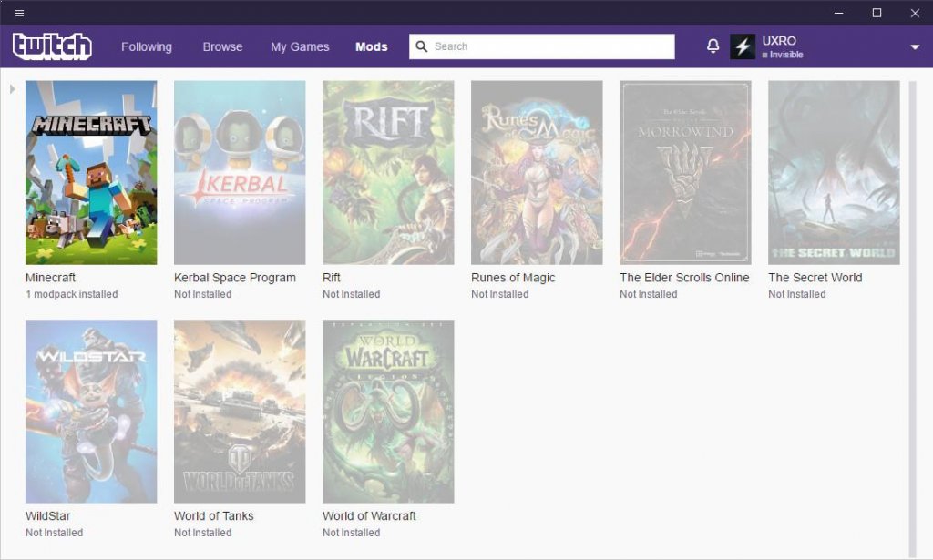
Task: Click the Minecraft title text
Action: [x=51, y=278]
